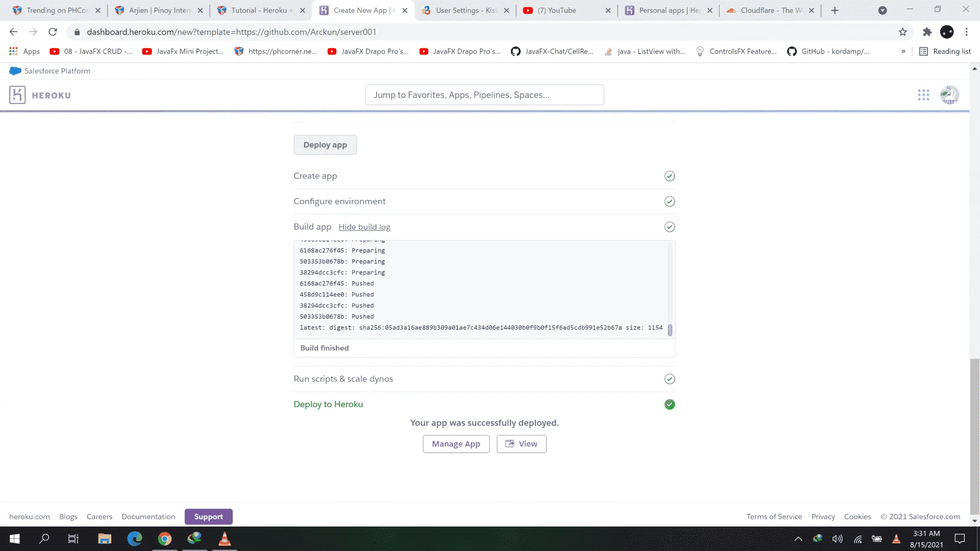Open the heroku.com footer link
Viewport: 980px width, 551px height.
pos(30,517)
